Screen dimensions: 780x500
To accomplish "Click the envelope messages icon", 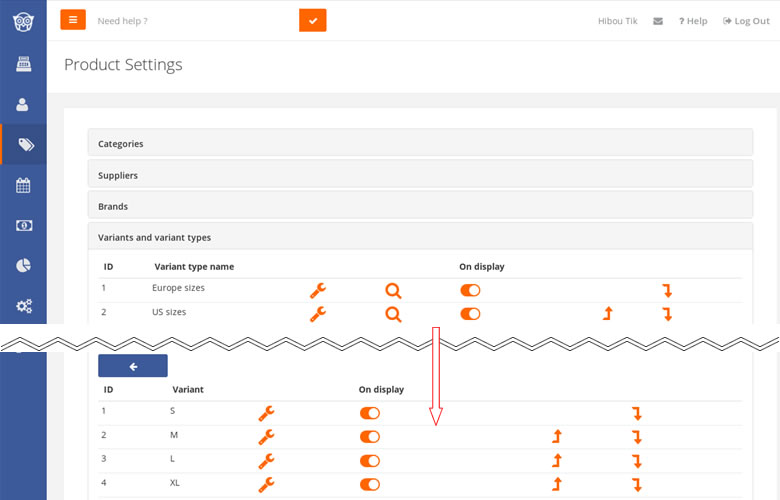I will [658, 21].
